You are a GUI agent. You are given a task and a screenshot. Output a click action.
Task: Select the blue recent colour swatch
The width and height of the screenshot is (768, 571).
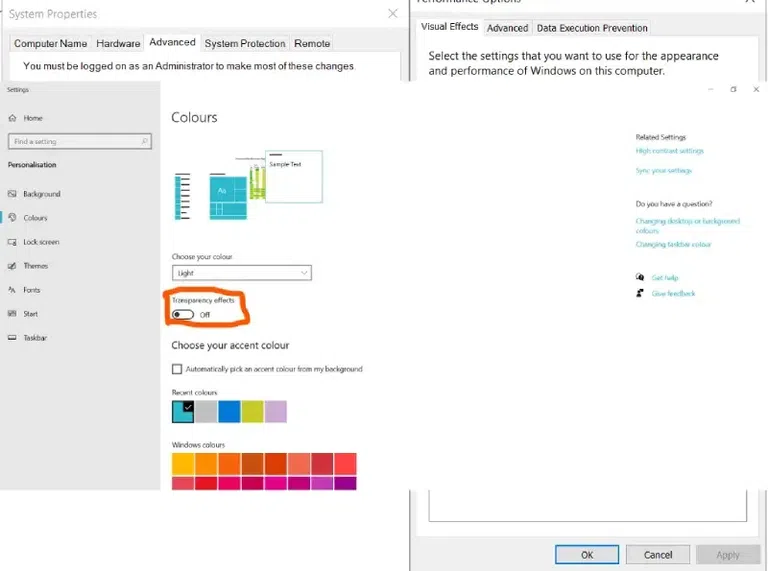pos(229,412)
